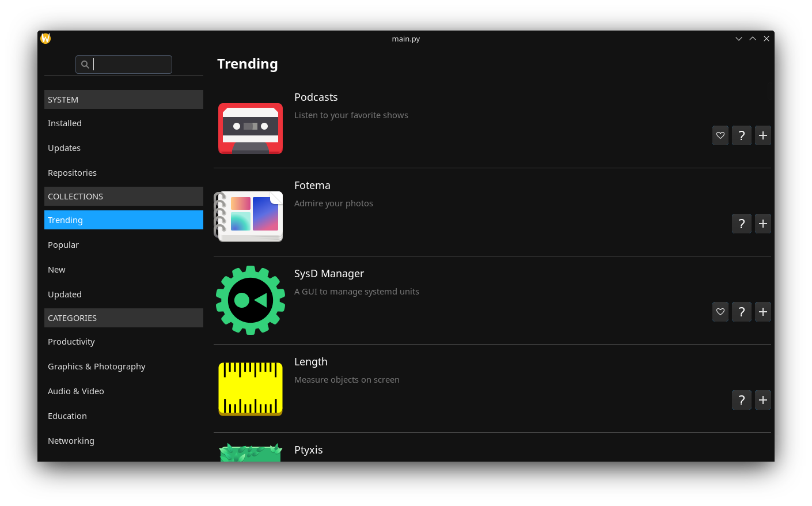View details of Fotema via question mark icon
Screen dimensions: 812x506
(741, 223)
